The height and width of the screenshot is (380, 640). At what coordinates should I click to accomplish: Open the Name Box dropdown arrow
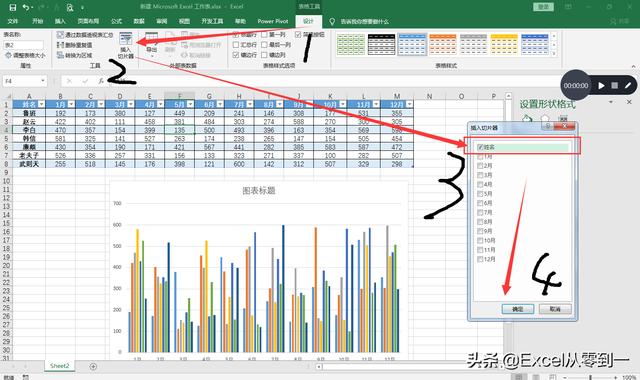click(43, 81)
